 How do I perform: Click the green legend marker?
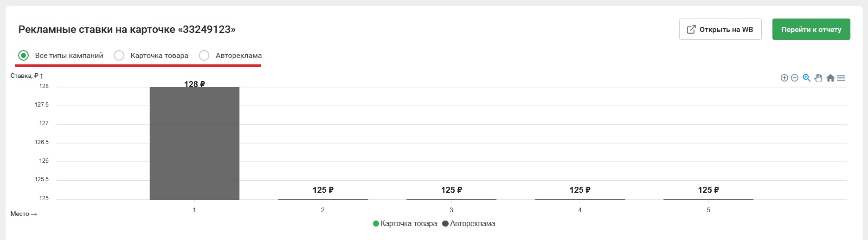point(376,224)
